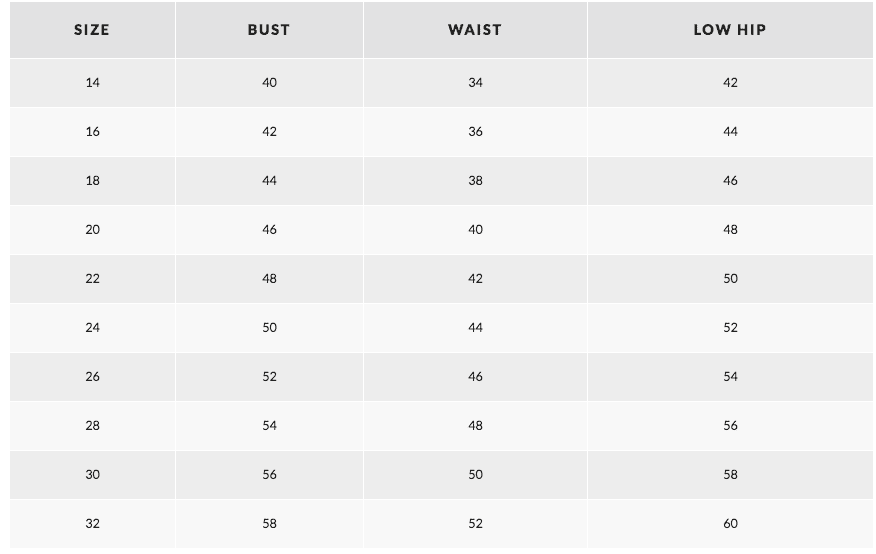Select the size 32 cell
Image resolution: width=876 pixels, height=554 pixels.
pyautogui.click(x=92, y=524)
